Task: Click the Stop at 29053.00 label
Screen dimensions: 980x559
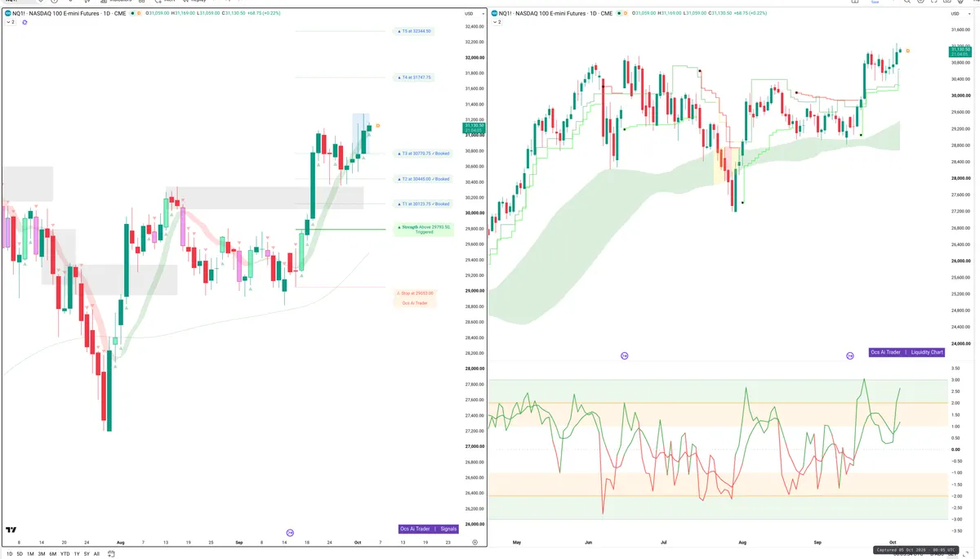Action: click(415, 293)
